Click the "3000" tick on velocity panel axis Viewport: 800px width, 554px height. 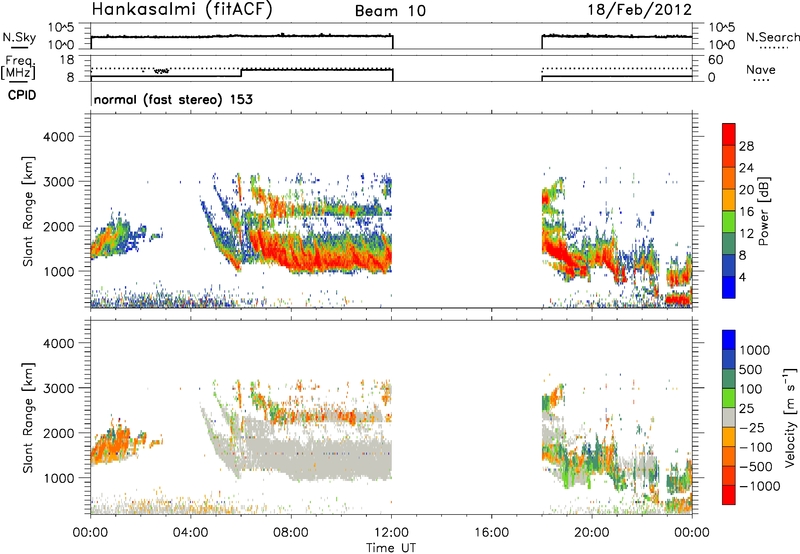pyautogui.click(x=59, y=388)
